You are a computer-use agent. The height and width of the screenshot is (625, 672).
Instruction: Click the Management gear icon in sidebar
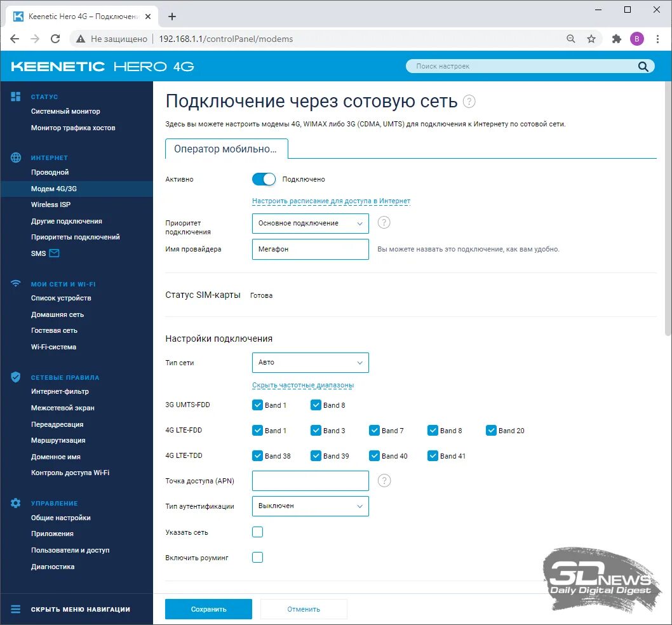click(15, 503)
